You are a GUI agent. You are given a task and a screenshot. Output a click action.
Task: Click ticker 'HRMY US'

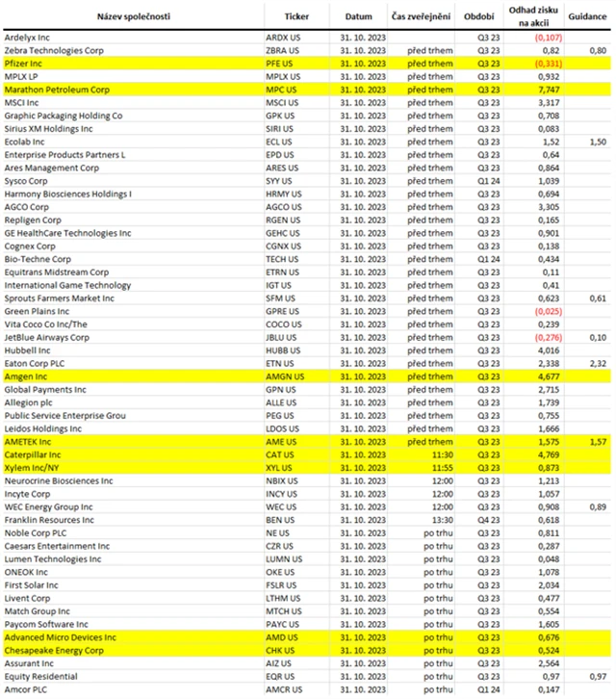pos(284,194)
